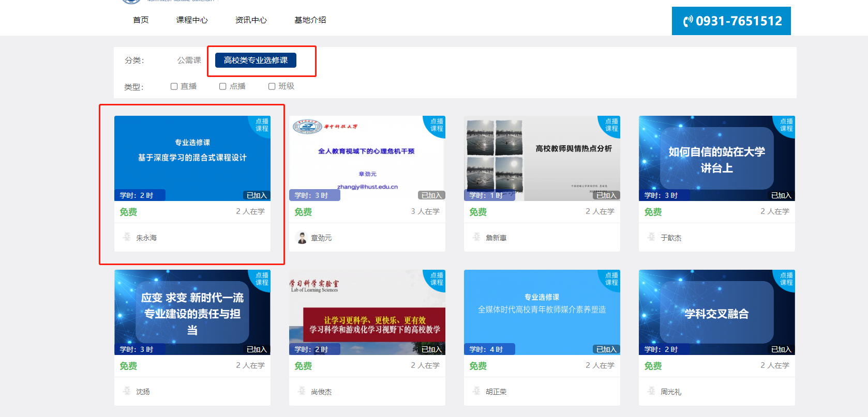Click the avatar icon beside 于歆杰
This screenshot has width=868, height=417.
coord(651,237)
